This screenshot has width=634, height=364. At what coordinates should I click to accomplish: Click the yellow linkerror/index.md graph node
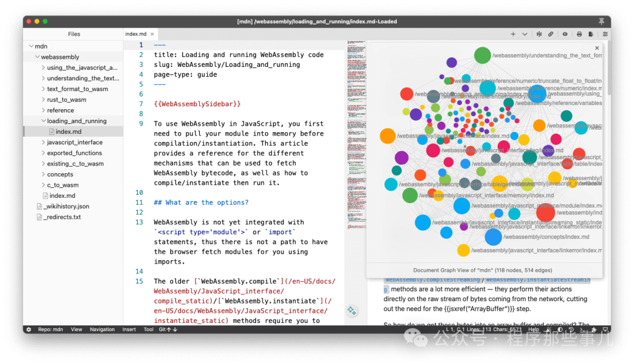coord(463,250)
